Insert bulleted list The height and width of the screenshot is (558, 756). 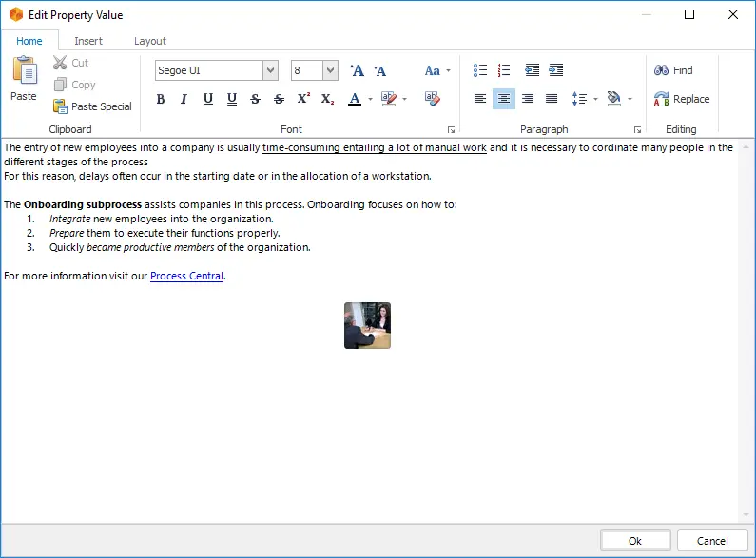(479, 70)
